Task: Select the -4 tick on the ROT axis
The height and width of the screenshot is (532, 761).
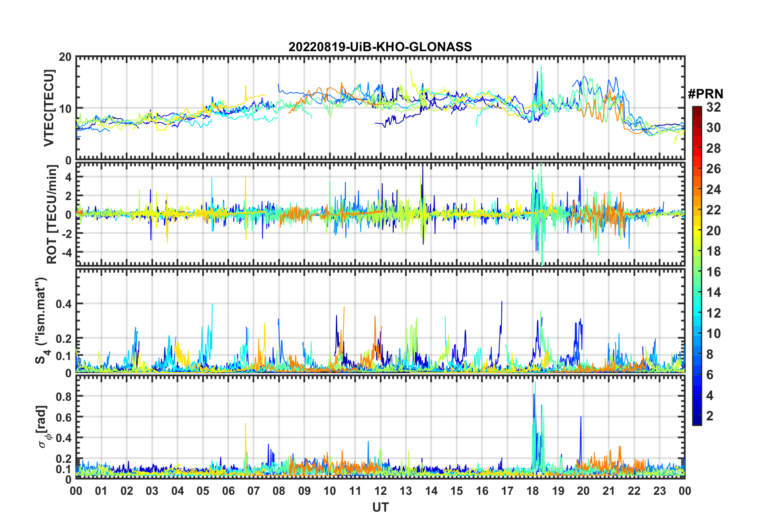Action: [x=67, y=252]
